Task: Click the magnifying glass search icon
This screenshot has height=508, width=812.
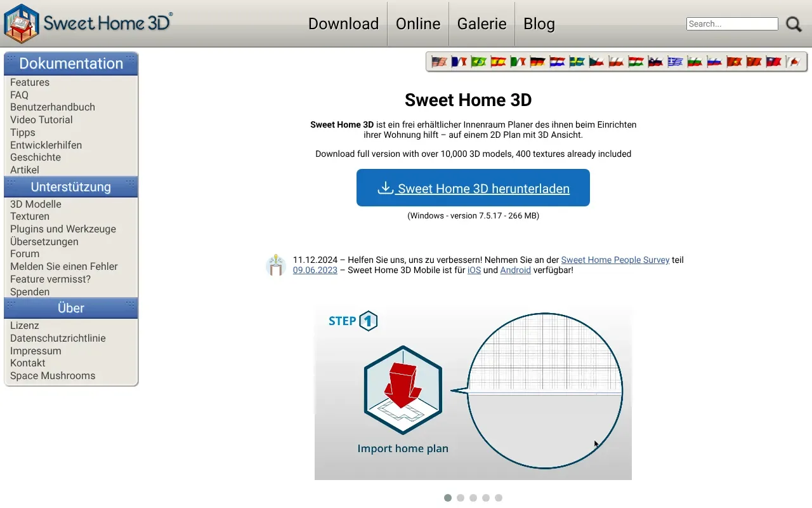Action: [x=793, y=23]
